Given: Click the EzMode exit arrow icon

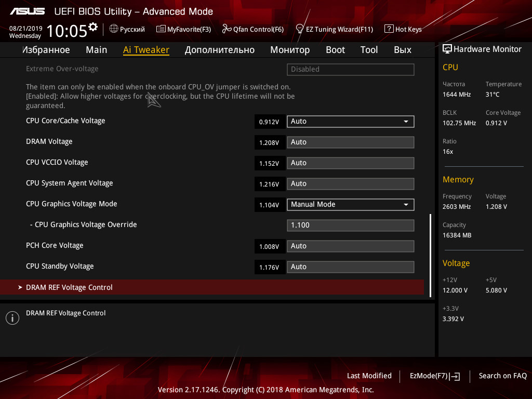Looking at the screenshot, I should (x=455, y=376).
